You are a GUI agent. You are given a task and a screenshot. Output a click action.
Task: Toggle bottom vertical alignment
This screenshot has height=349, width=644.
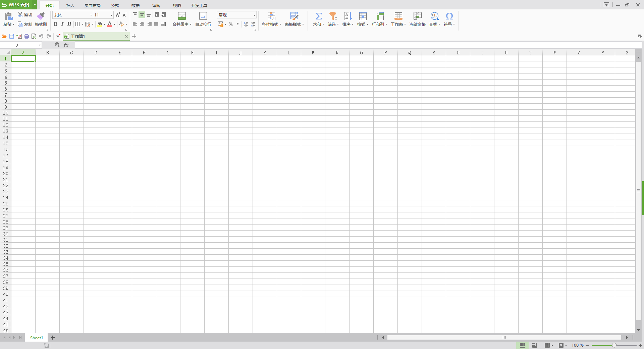pos(149,15)
